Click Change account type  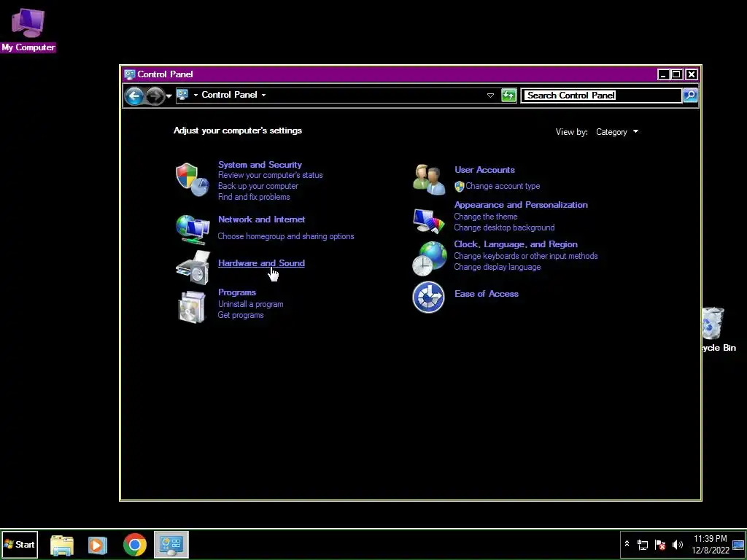503,186
